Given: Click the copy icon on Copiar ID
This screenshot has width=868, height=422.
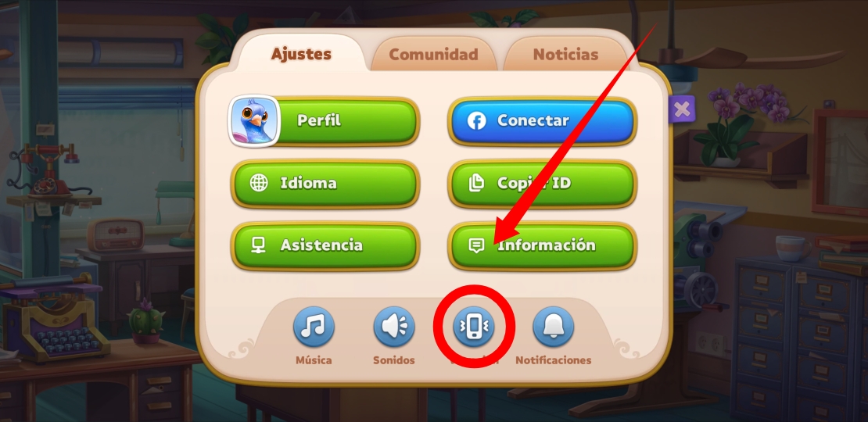Looking at the screenshot, I should (x=476, y=183).
